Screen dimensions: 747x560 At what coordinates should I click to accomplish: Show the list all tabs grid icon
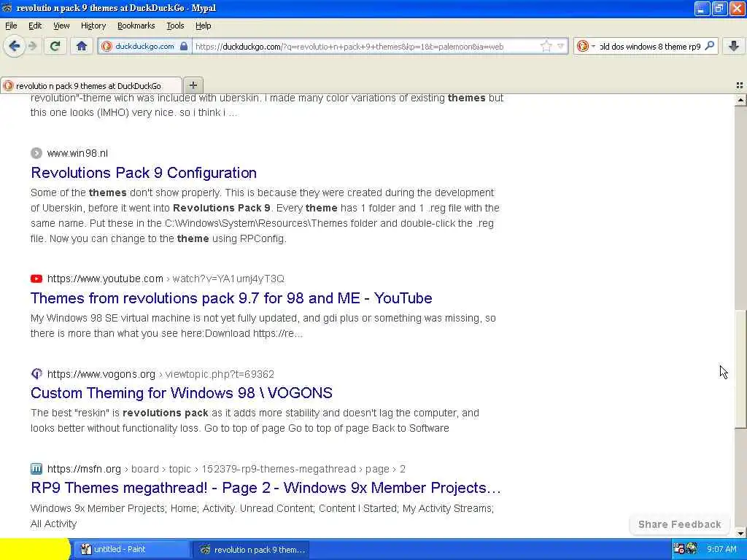tap(740, 86)
